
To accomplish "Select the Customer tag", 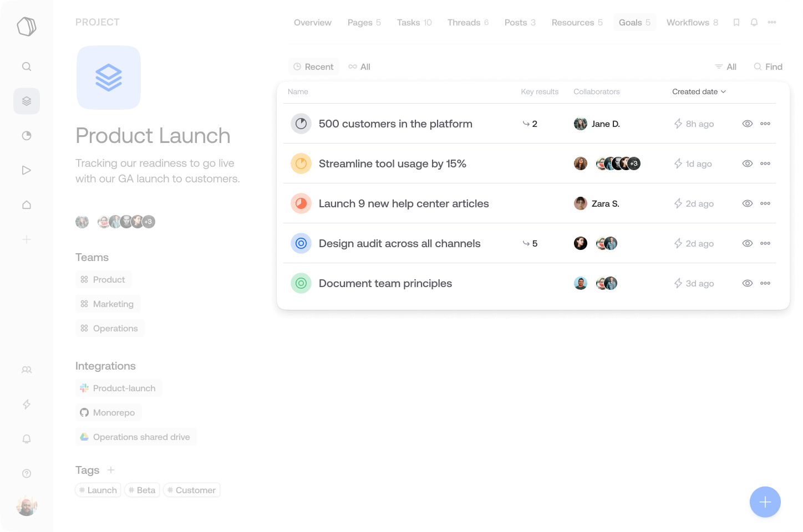I will [191, 490].
